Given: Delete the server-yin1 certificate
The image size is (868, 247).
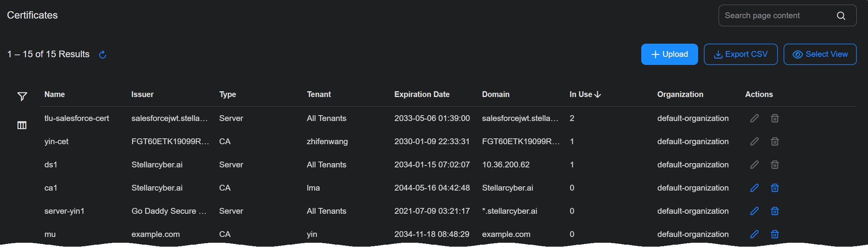Looking at the screenshot, I should click(x=774, y=211).
